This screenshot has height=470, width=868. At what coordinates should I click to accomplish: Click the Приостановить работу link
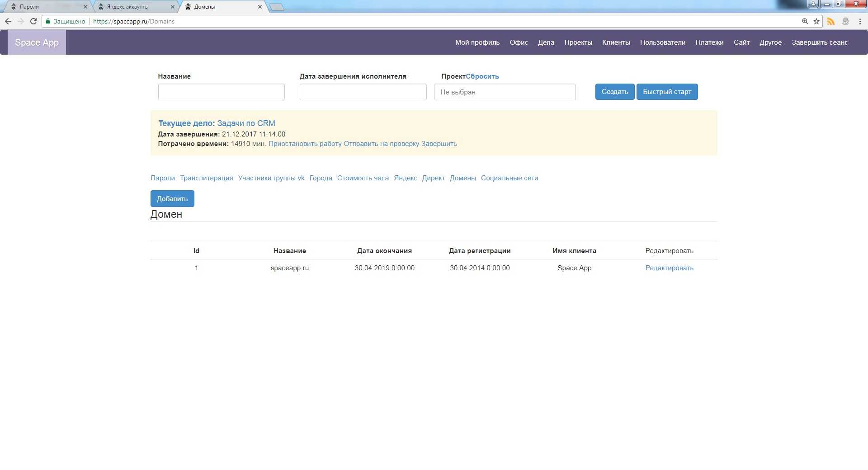305,144
